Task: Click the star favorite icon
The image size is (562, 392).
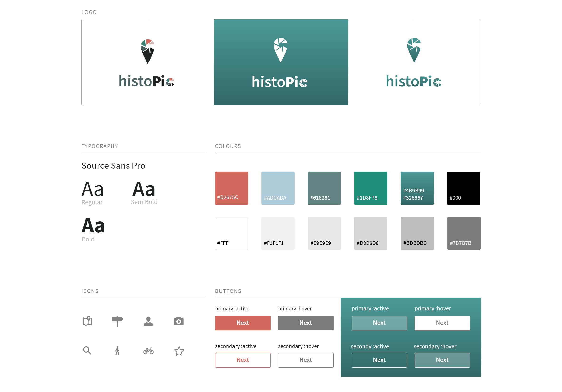Action: 179,351
